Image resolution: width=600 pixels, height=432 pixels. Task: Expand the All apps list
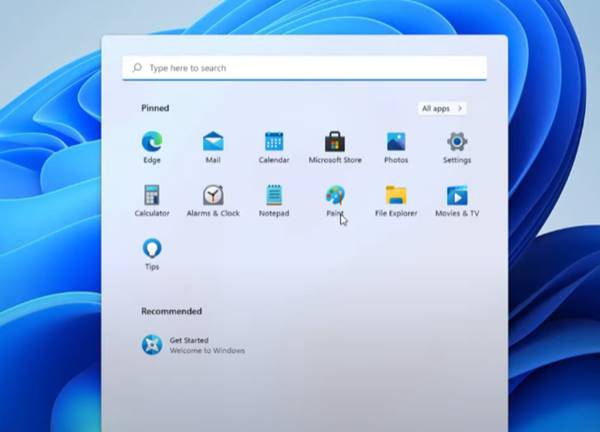[442, 109]
